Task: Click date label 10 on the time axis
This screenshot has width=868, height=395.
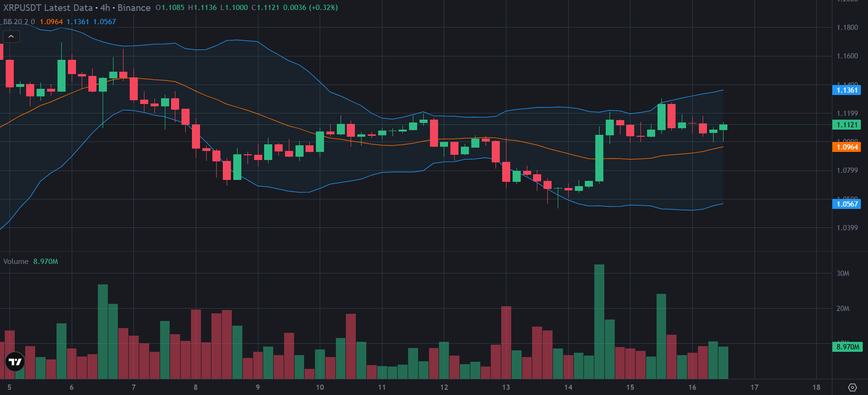Action: [320, 387]
